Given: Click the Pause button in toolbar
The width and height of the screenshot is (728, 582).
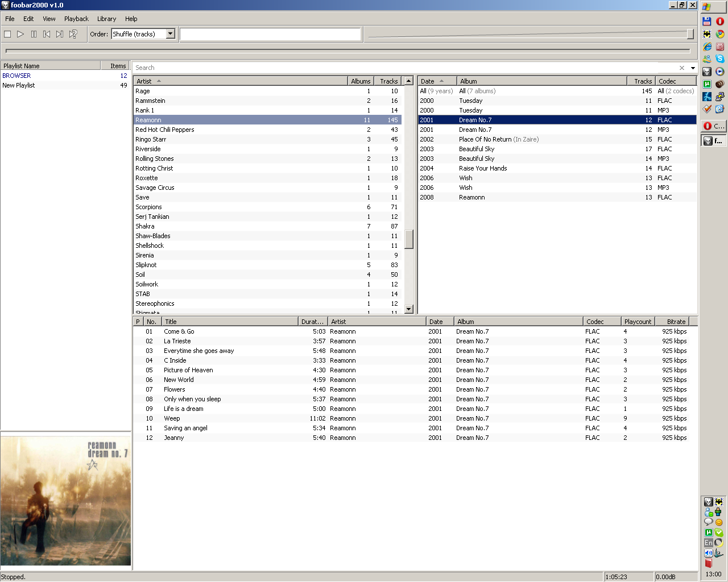Looking at the screenshot, I should click(34, 34).
